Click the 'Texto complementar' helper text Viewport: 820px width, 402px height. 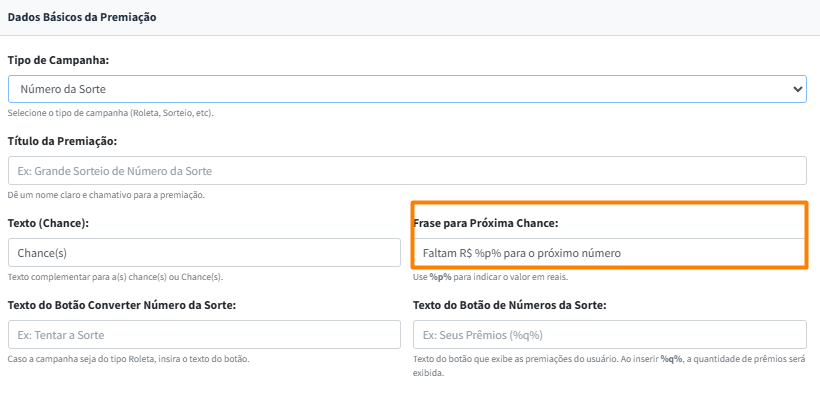[115, 277]
